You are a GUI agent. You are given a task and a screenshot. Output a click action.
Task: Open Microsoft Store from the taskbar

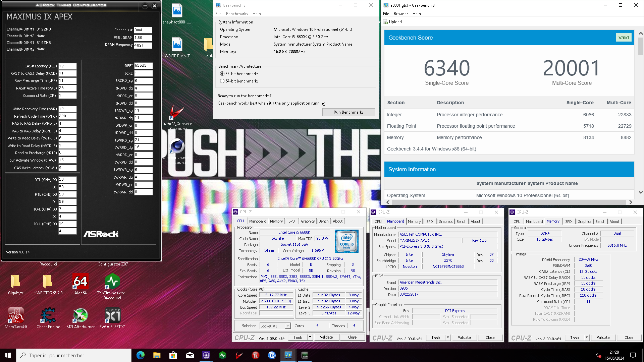coord(173,355)
